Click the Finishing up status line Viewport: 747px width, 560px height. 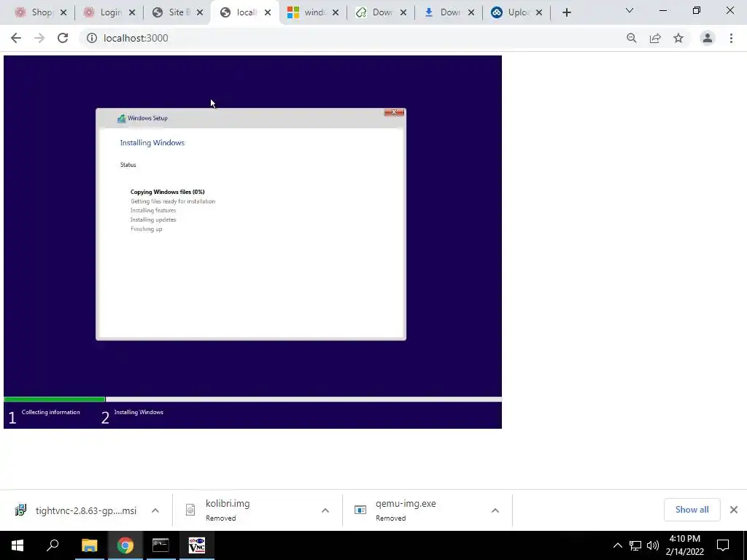click(x=146, y=229)
